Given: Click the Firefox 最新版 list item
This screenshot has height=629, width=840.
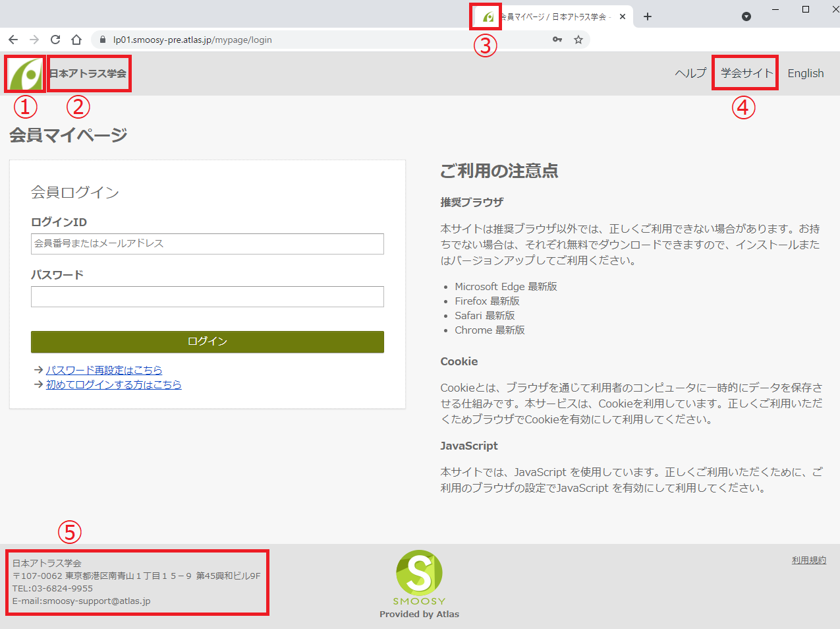Looking at the screenshot, I should point(487,301).
